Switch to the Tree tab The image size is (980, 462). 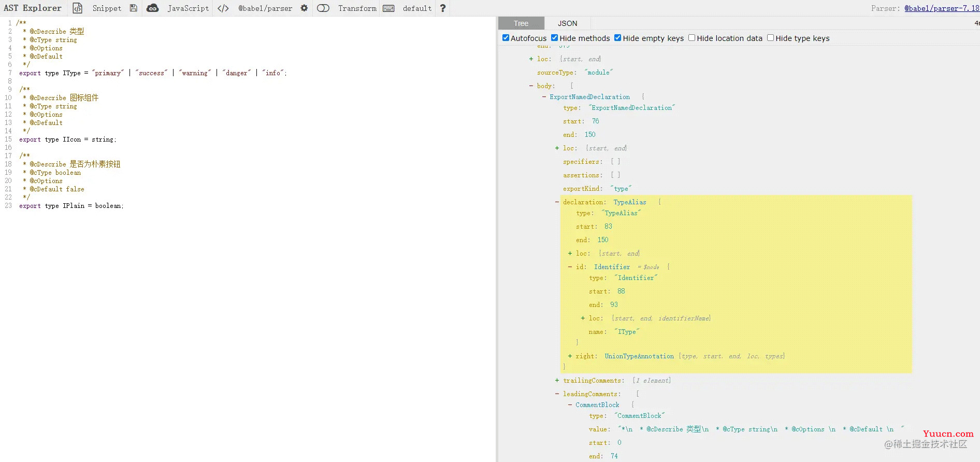[x=521, y=23]
